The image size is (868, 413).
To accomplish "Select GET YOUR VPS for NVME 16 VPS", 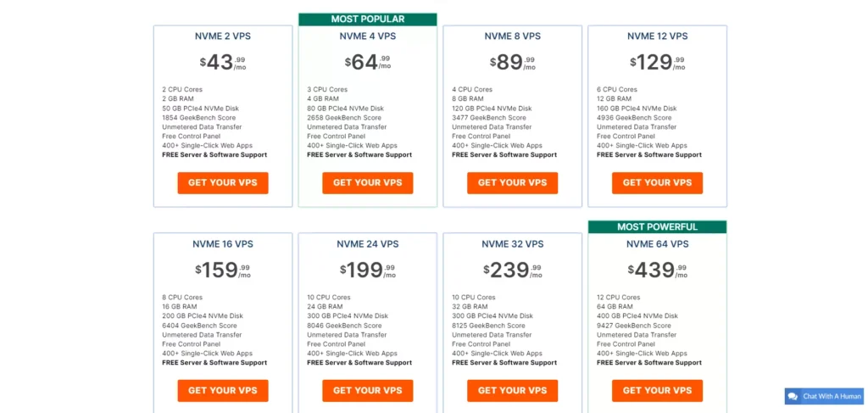I will tap(223, 390).
